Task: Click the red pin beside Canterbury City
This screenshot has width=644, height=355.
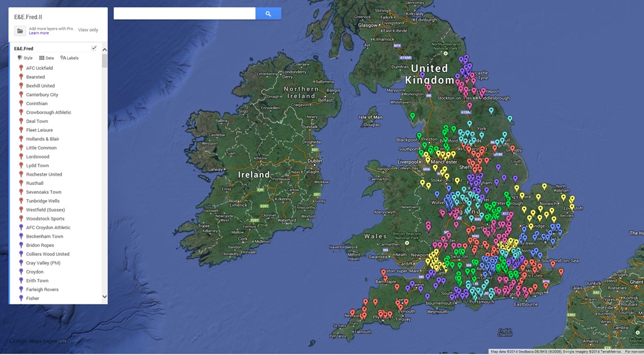Action: [x=21, y=95]
